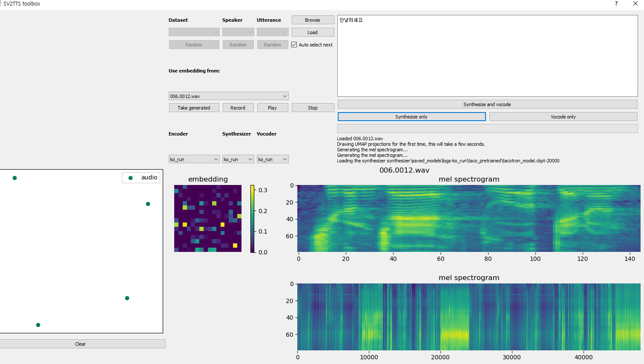The height and width of the screenshot is (364, 644).
Task: Start recording with the Record button
Action: [238, 107]
